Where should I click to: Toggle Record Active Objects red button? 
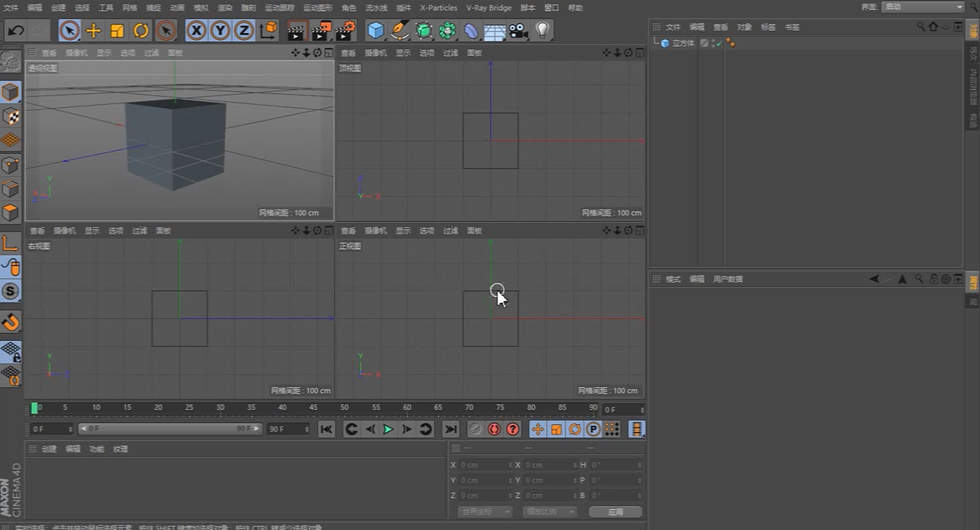coord(475,430)
